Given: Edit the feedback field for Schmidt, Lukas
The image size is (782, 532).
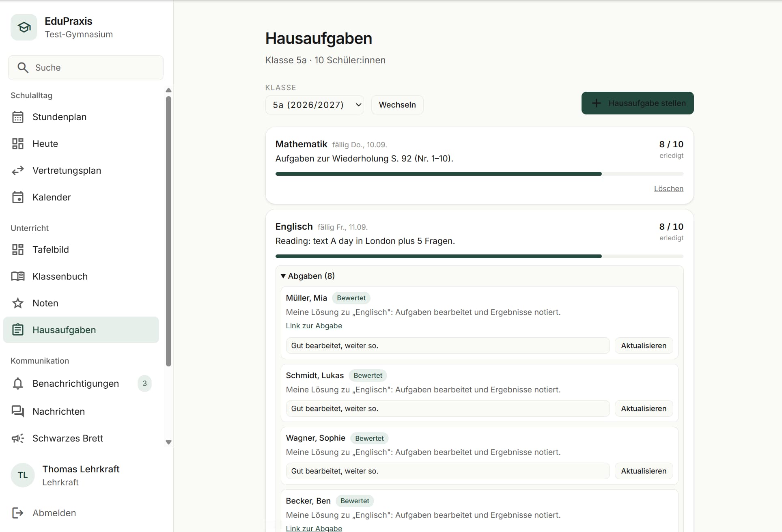Looking at the screenshot, I should pos(448,409).
